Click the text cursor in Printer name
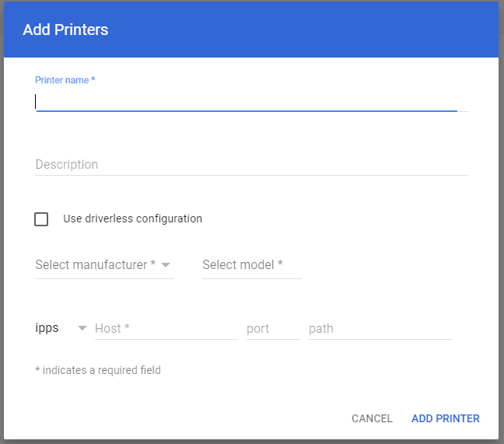Image resolution: width=504 pixels, height=444 pixels. coord(36,101)
